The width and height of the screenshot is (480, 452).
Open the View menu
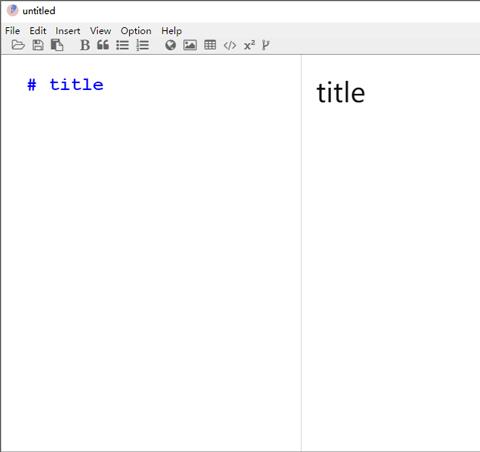(x=100, y=31)
